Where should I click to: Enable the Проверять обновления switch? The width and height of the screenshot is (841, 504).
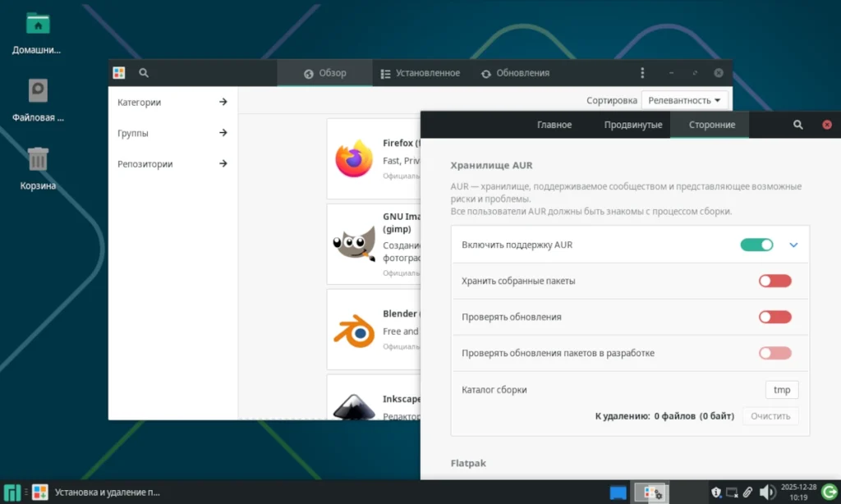[x=775, y=317]
